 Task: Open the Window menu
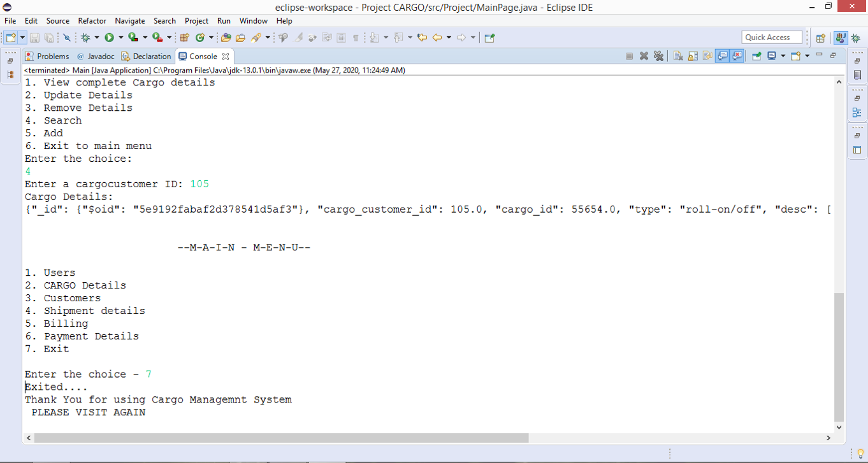click(x=254, y=21)
